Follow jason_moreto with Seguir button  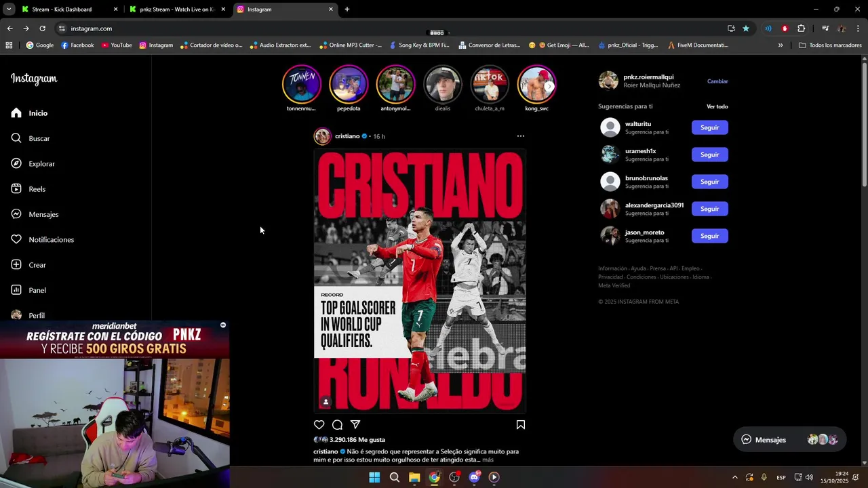(709, 236)
